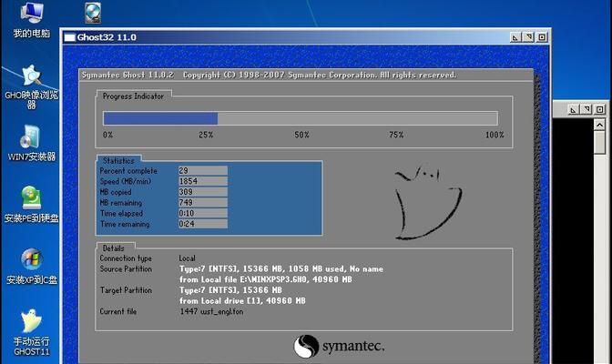Open the disk tool icon beside 我的电脑
The height and width of the screenshot is (364, 612).
click(93, 13)
